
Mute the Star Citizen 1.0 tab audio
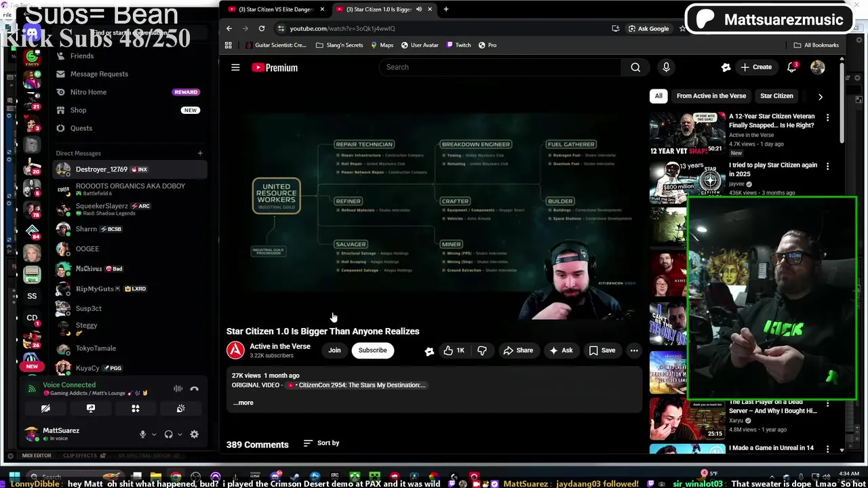point(418,9)
